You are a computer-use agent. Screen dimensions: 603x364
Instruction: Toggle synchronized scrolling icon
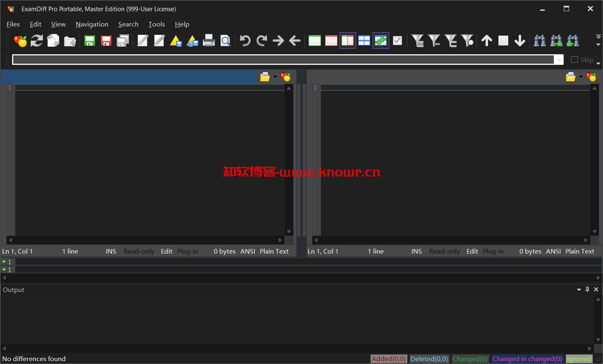[x=381, y=41]
